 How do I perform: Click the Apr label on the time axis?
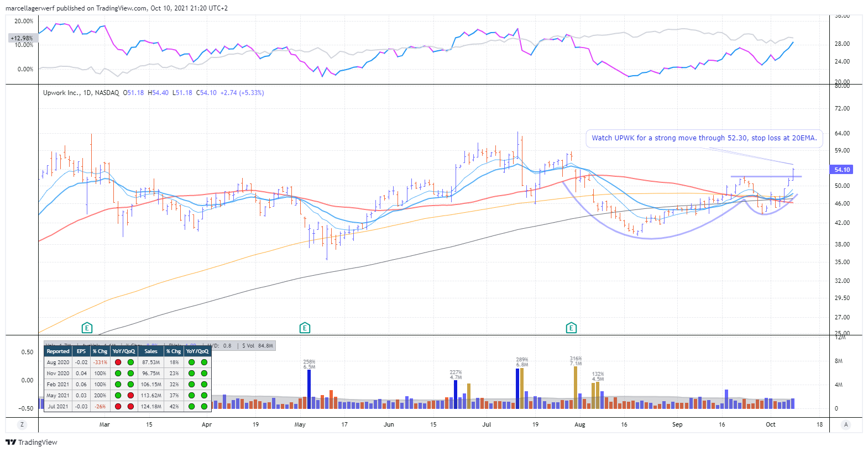click(x=207, y=425)
